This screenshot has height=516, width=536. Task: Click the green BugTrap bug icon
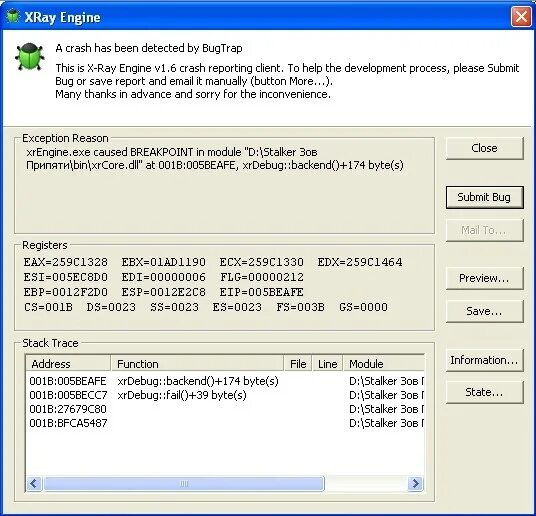tap(29, 56)
